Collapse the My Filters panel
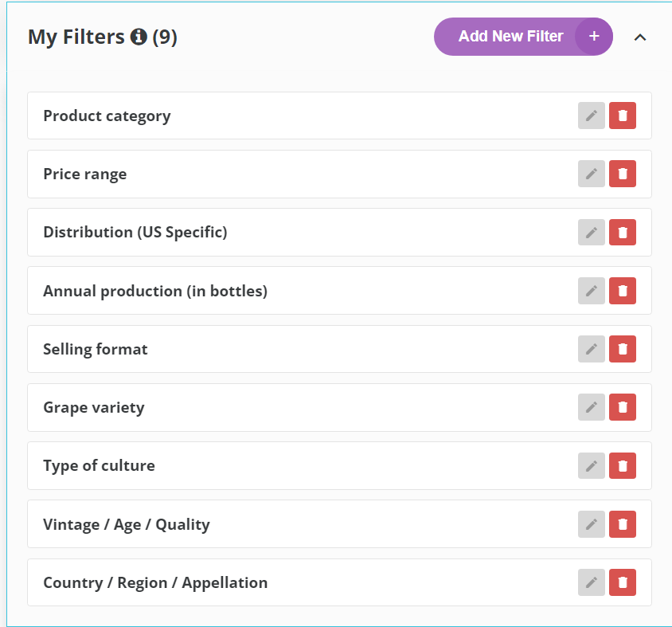This screenshot has height=627, width=672. tap(639, 37)
